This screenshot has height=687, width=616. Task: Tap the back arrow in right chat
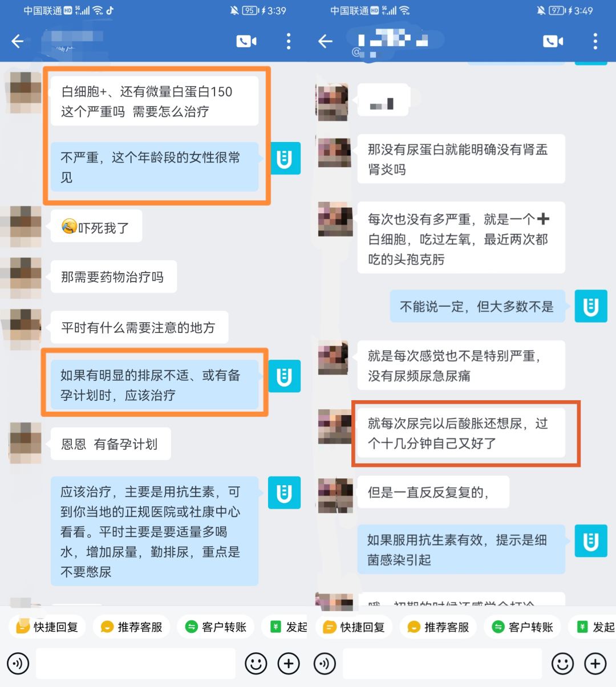(x=325, y=41)
